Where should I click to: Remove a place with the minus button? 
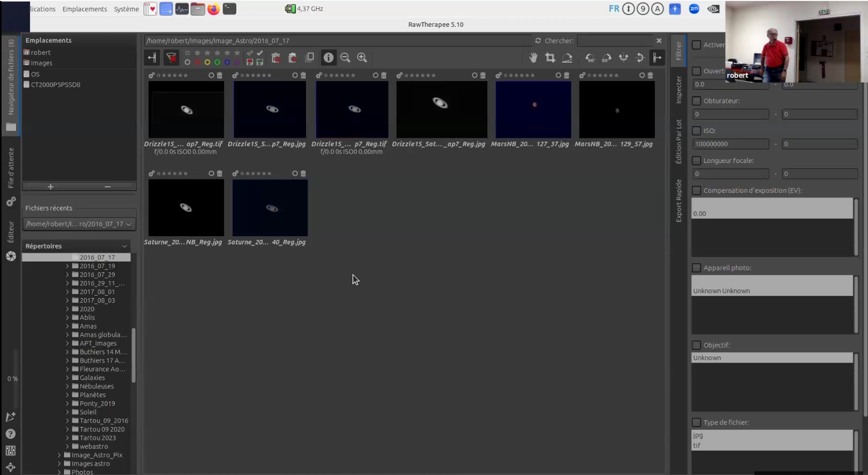[107, 187]
